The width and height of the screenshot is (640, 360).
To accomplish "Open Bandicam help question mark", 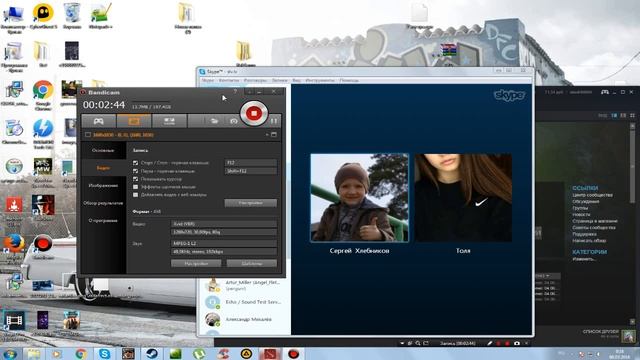I will (x=235, y=92).
